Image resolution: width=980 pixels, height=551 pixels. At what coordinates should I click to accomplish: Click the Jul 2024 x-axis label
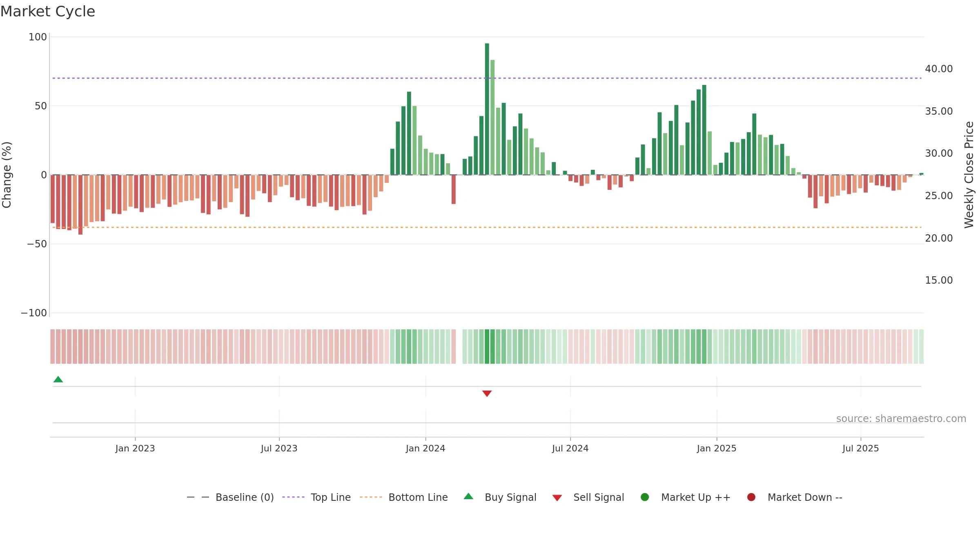(x=570, y=448)
